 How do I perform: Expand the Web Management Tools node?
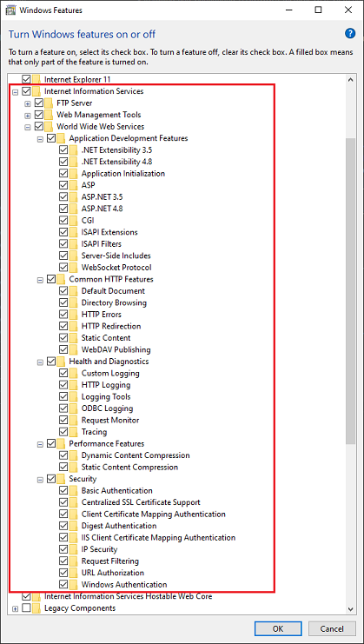pyautogui.click(x=28, y=116)
